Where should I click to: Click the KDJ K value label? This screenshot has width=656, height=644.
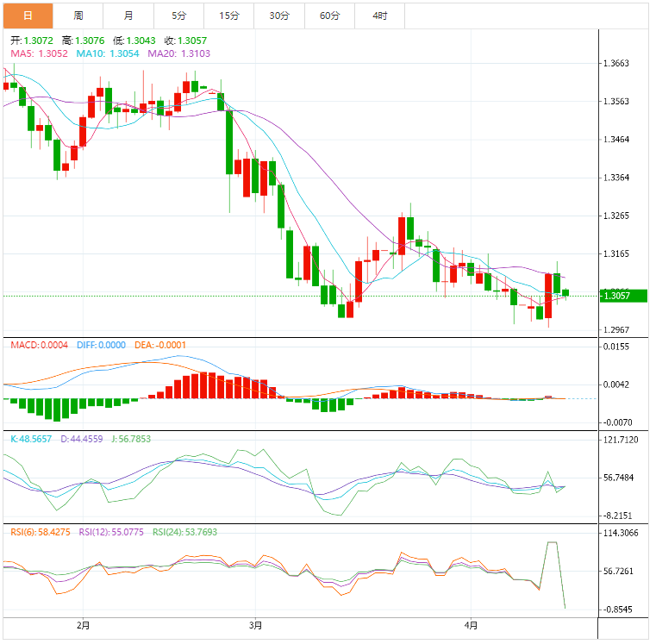(x=31, y=439)
